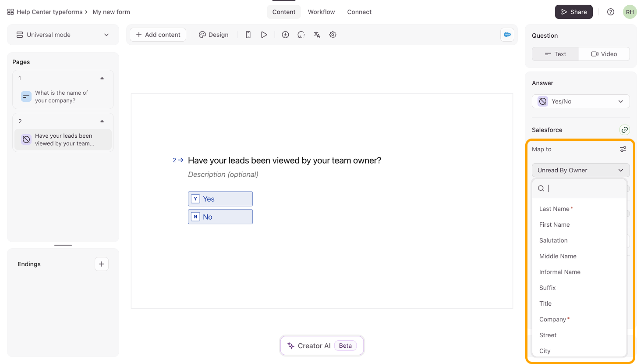Open form settings gear icon

(333, 35)
